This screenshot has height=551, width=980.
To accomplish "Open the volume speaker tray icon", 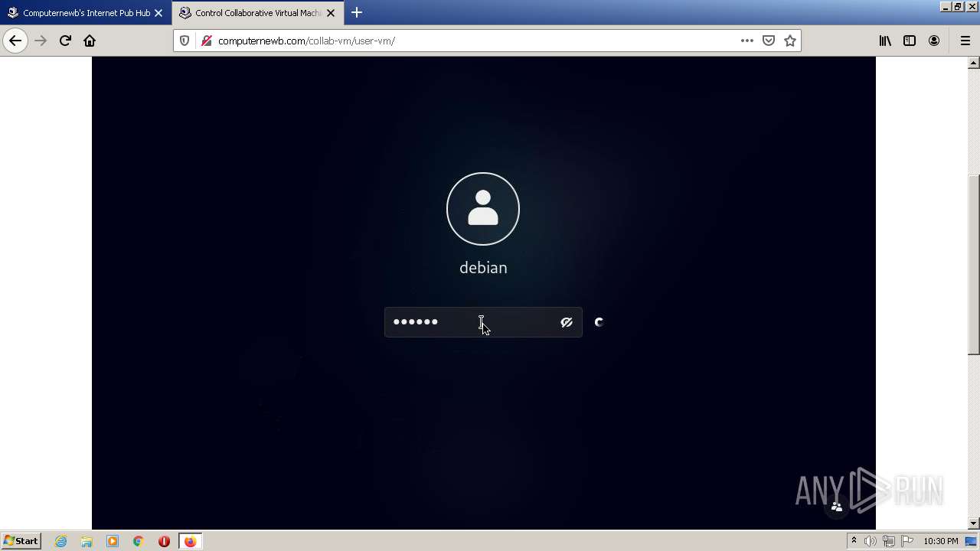I will 871,541.
